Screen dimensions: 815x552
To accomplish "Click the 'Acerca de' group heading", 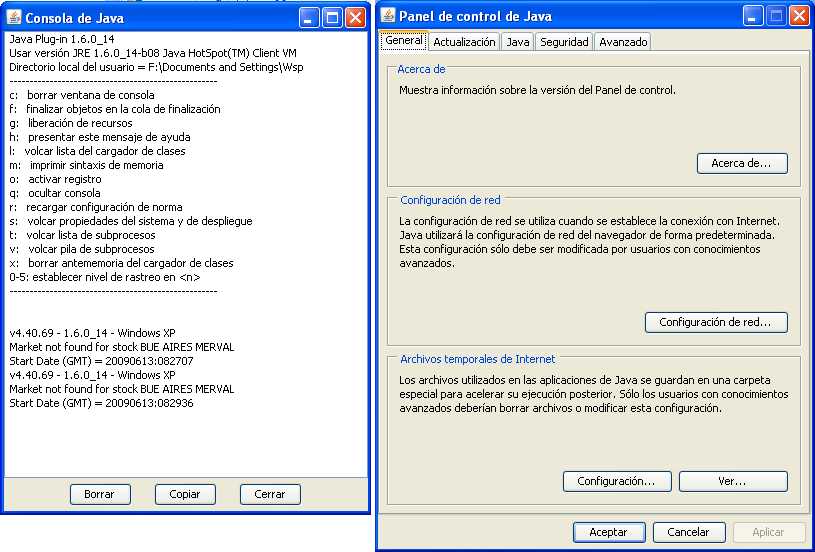I will pyautogui.click(x=422, y=69).
